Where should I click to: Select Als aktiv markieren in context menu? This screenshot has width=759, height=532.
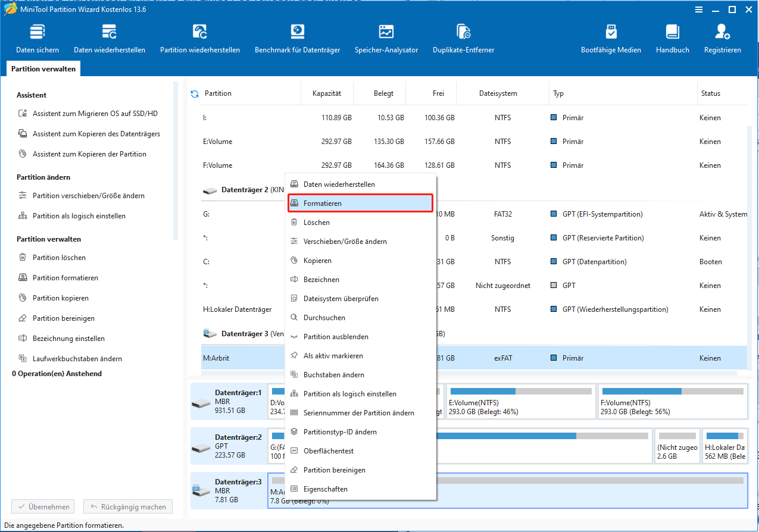click(361, 356)
